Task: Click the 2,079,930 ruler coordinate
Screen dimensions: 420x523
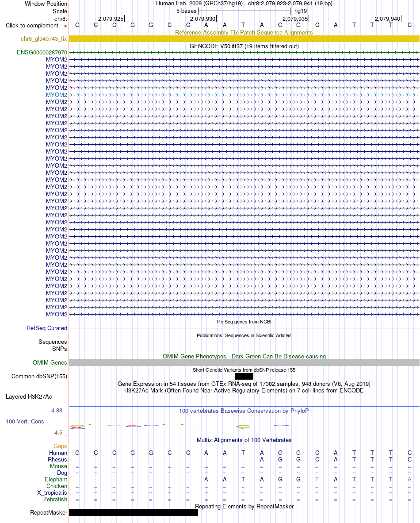Action: point(202,19)
